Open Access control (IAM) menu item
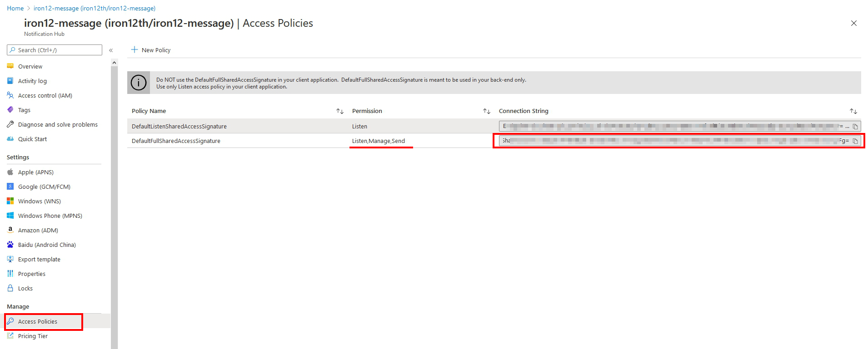 click(x=45, y=95)
